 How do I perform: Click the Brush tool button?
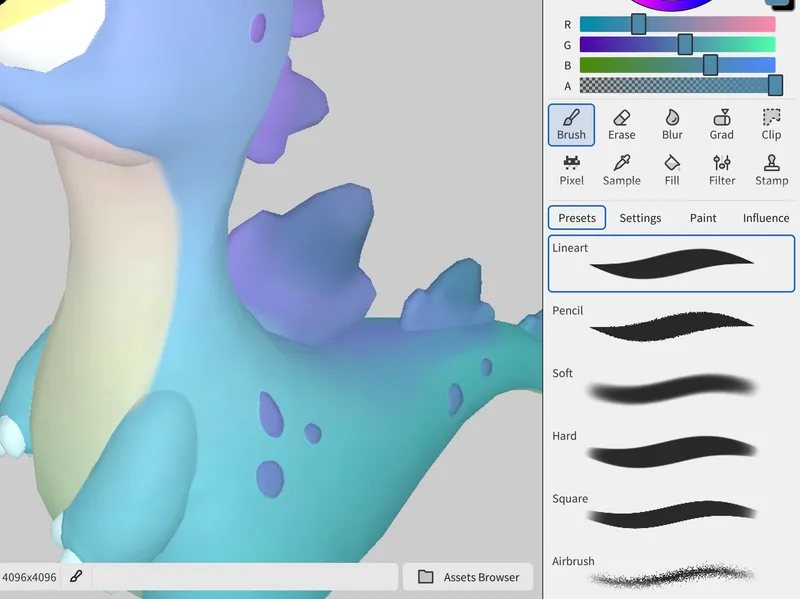pyautogui.click(x=571, y=125)
